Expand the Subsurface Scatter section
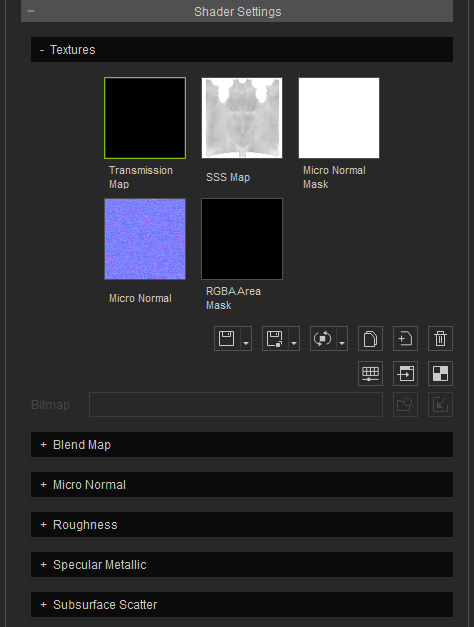Viewport: 474px width, 627px height. [242, 605]
